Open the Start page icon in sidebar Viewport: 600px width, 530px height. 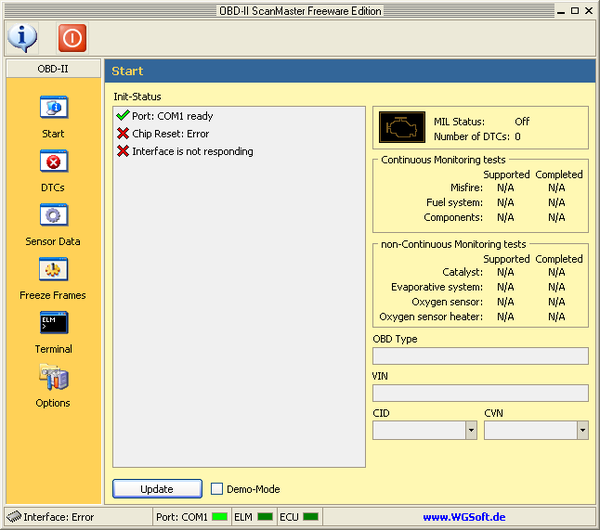[x=53, y=108]
